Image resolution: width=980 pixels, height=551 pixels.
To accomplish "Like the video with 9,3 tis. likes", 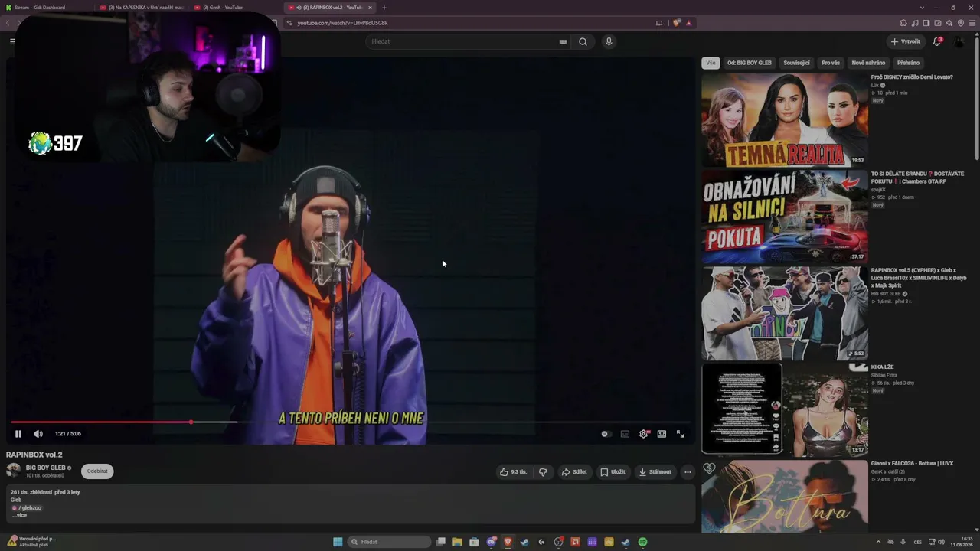I will (x=513, y=472).
